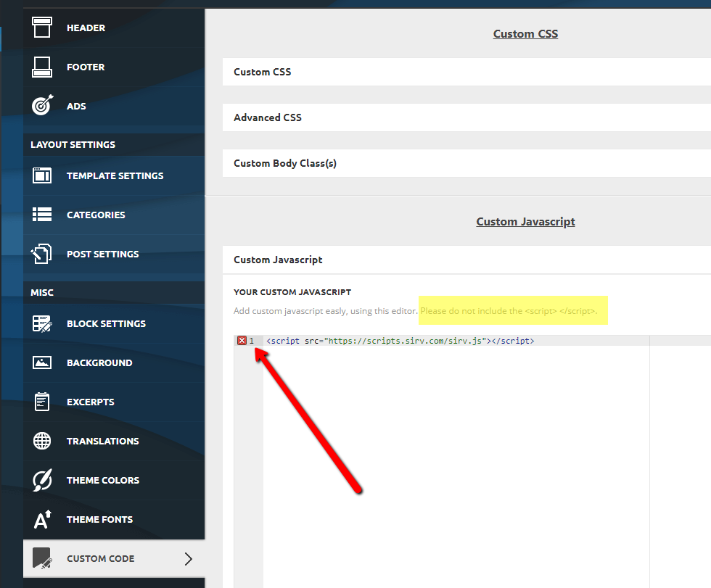Screen dimensions: 711x588
Task: Click 'Please do not include the <script>' note
Action: click(509, 311)
